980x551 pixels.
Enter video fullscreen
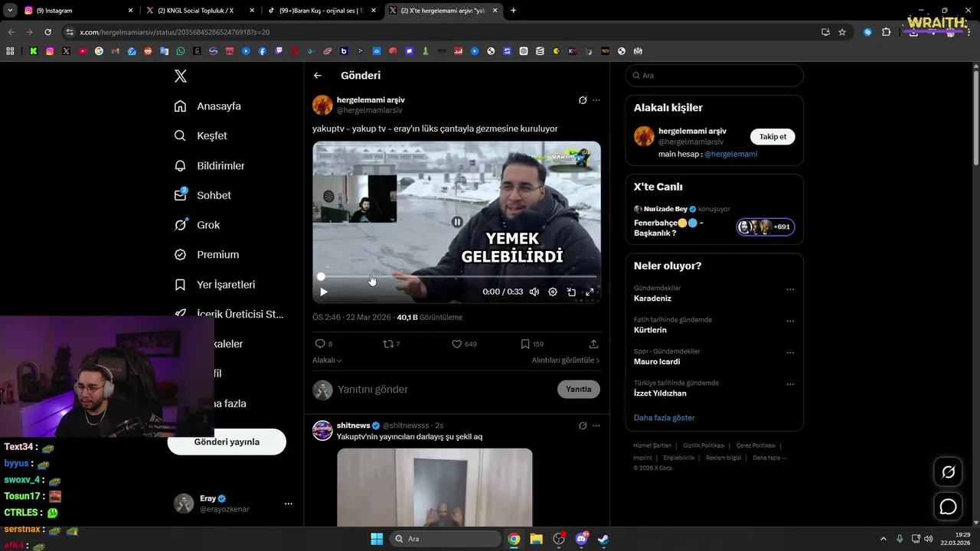pos(590,292)
